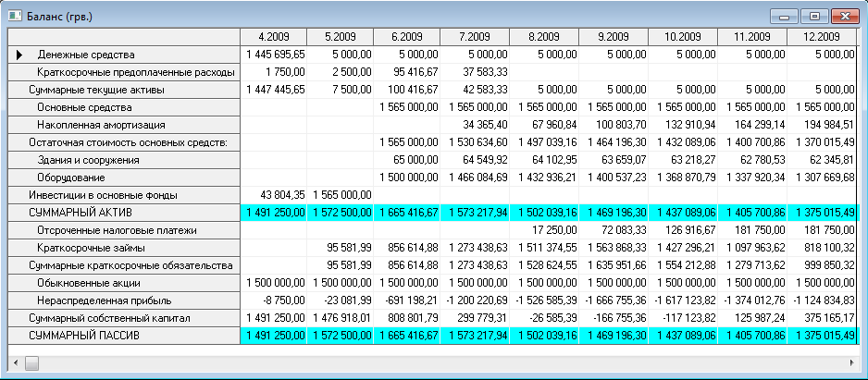
Task: Click the 818 100,32 short-term loans cell
Action: 822,248
